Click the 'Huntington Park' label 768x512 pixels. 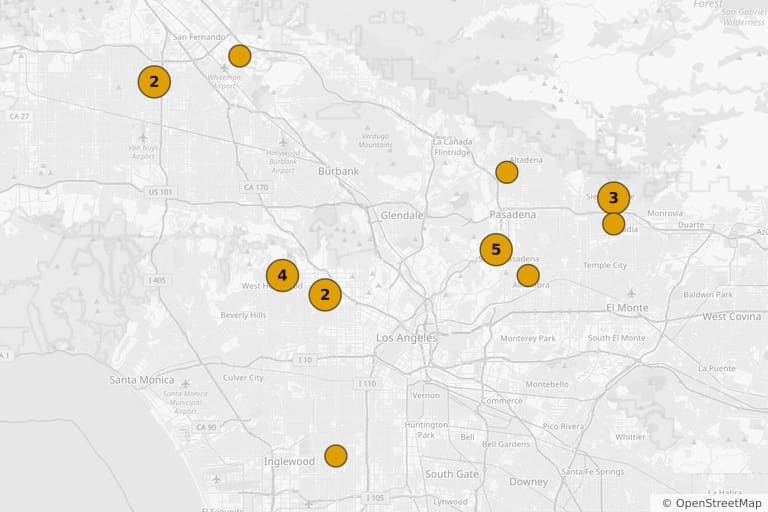[426, 430]
